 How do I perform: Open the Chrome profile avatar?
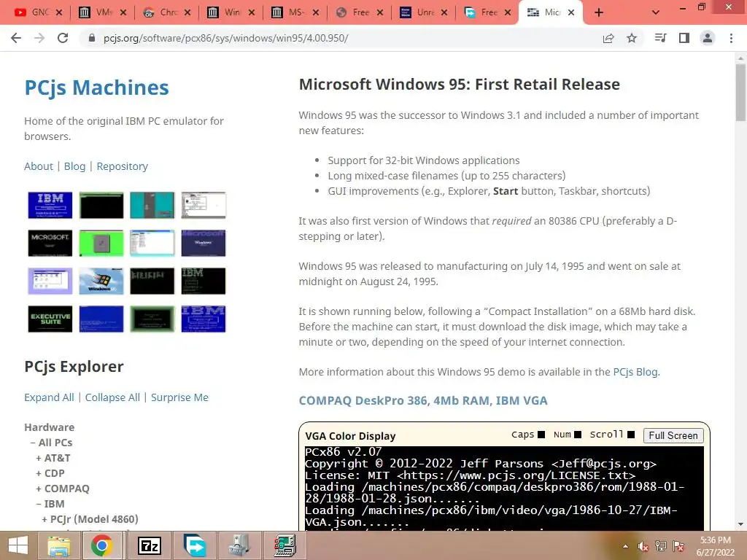[x=708, y=38]
